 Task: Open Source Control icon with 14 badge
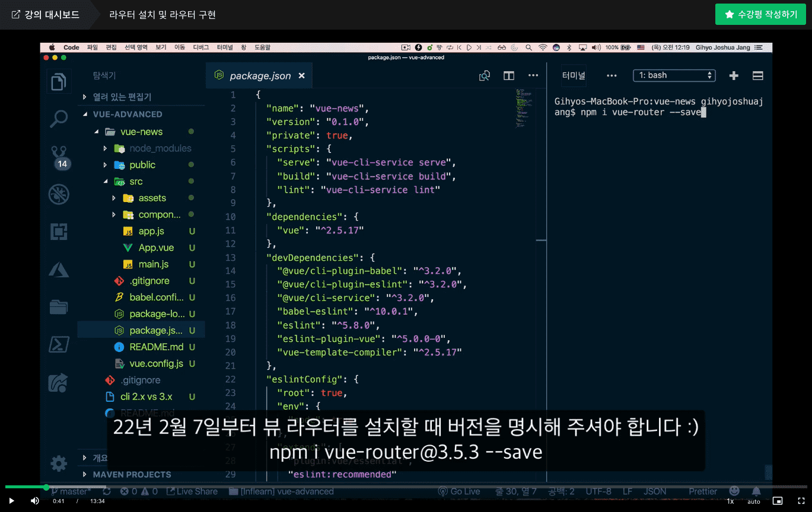click(x=60, y=158)
